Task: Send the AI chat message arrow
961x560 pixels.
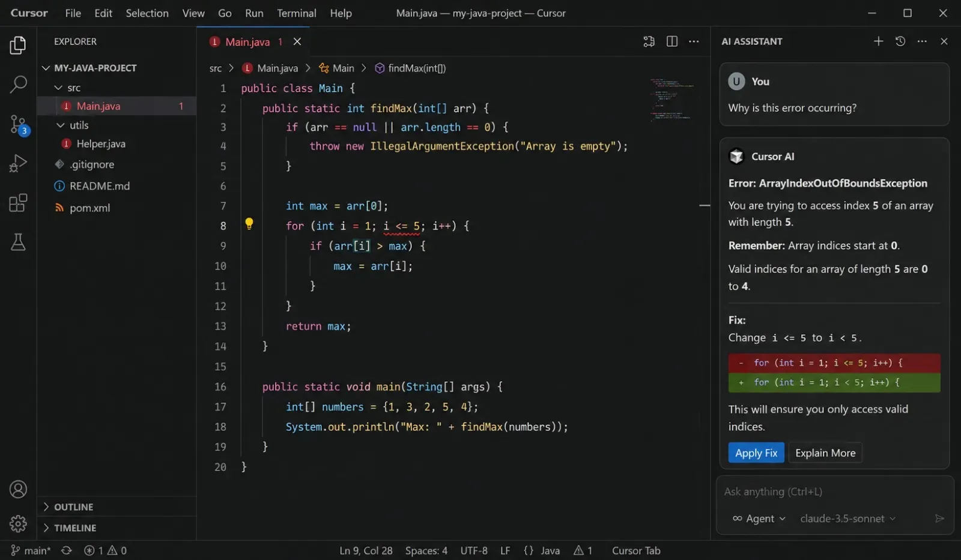Action: [940, 518]
